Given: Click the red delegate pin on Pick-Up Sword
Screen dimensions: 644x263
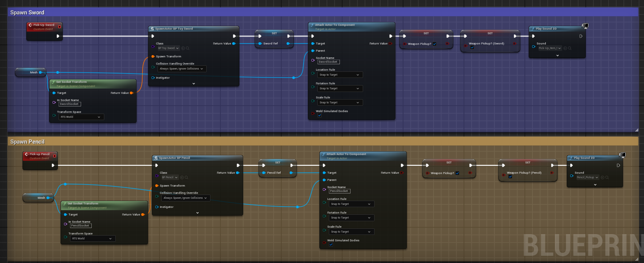Looking at the screenshot, I should click(x=59, y=27).
